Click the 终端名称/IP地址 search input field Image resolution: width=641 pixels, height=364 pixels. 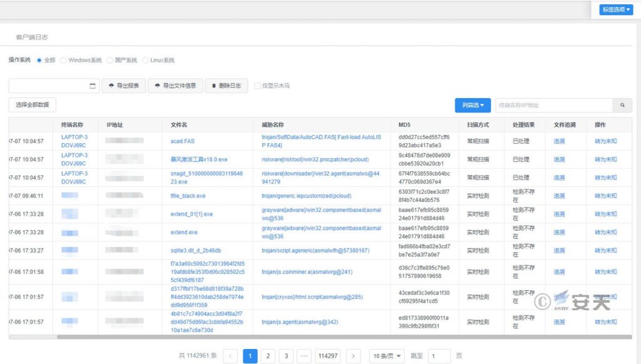click(x=553, y=106)
